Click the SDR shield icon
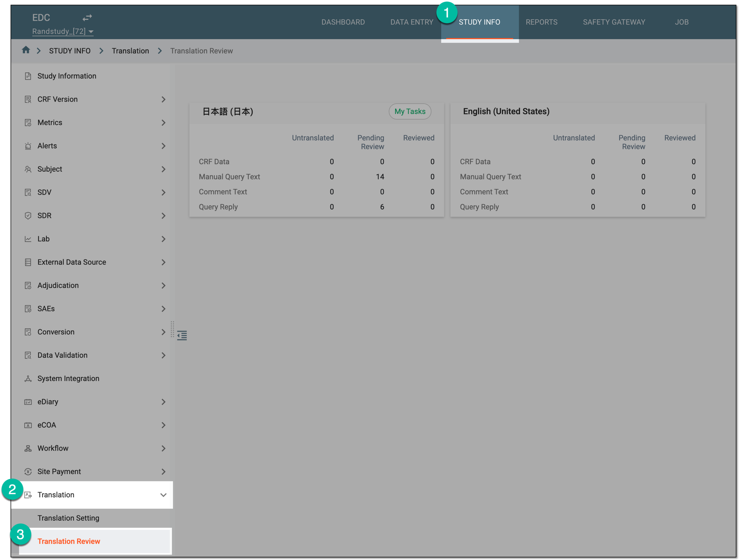The height and width of the screenshot is (560, 739). pyautogui.click(x=28, y=216)
